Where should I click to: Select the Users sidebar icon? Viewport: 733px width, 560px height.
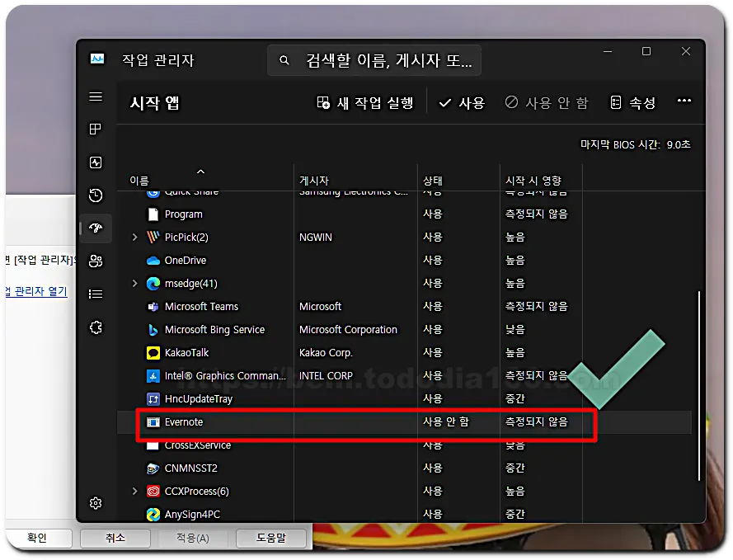[96, 261]
